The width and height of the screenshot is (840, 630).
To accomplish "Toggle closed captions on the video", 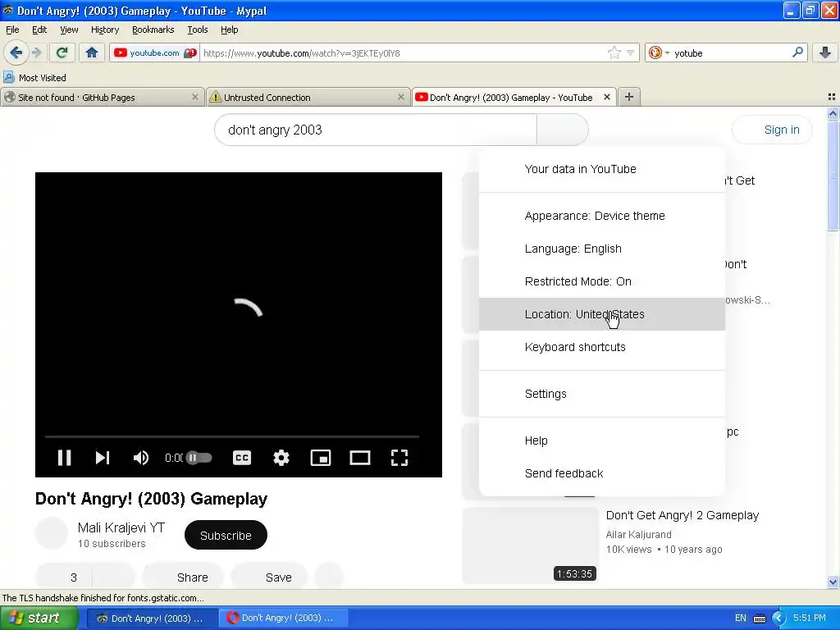I will tap(242, 458).
